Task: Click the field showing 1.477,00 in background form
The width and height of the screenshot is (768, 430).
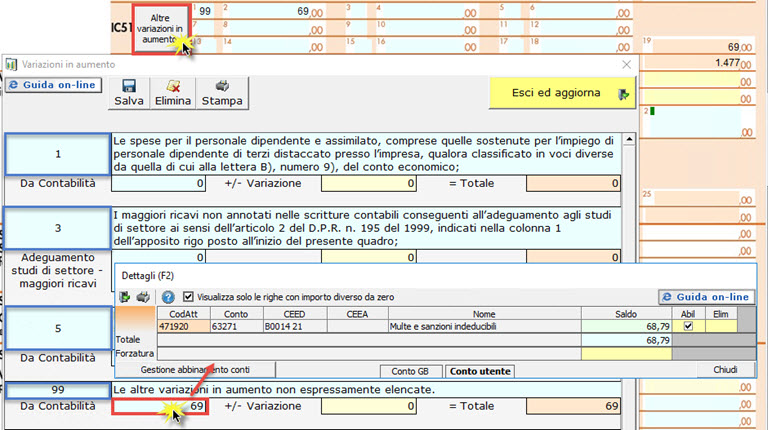Action: tap(698, 63)
